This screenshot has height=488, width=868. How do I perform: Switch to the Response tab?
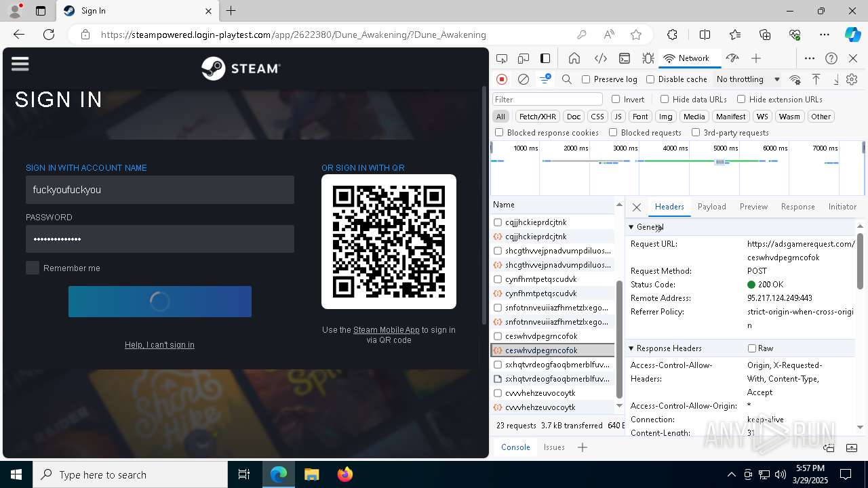[x=797, y=207]
